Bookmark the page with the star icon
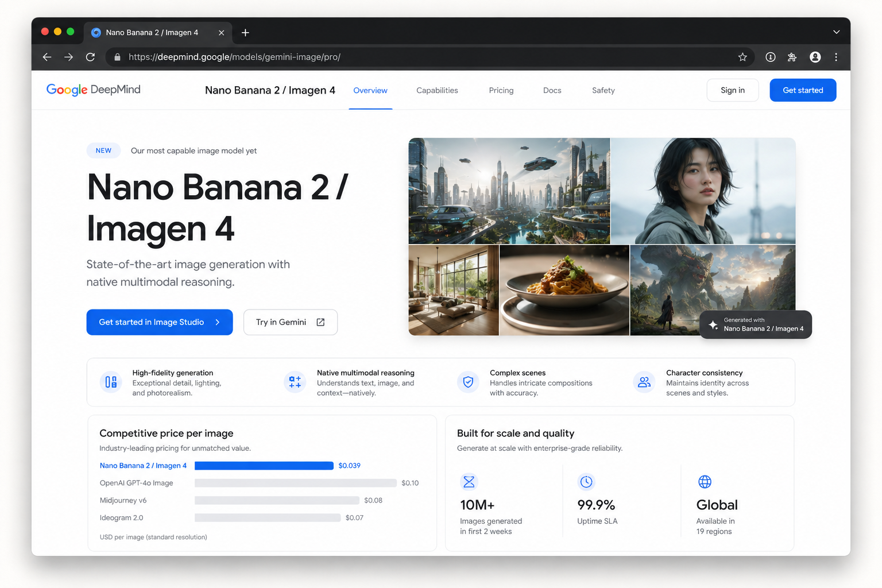Viewport: 882px width, 588px height. (742, 57)
